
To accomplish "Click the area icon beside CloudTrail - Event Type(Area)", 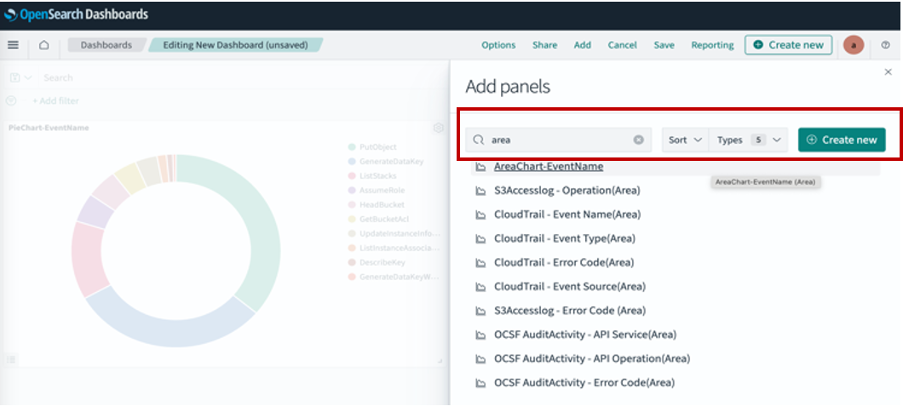I will point(480,239).
